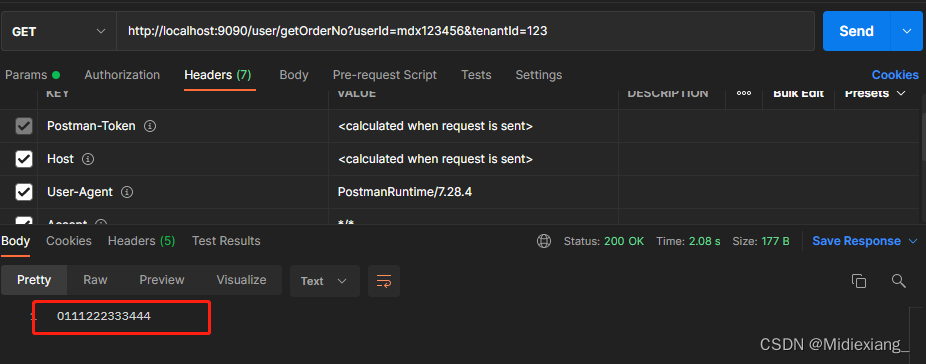Toggle the Postman-Token header checkbox
The image size is (926, 364).
point(24,126)
